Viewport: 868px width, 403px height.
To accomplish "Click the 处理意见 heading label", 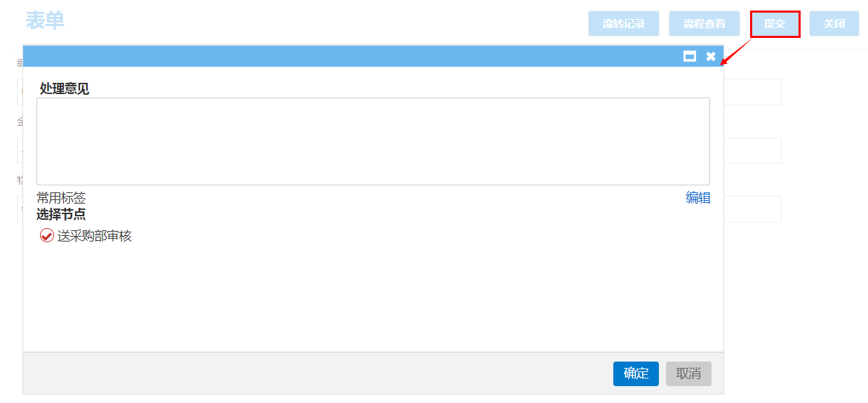I will point(65,88).
